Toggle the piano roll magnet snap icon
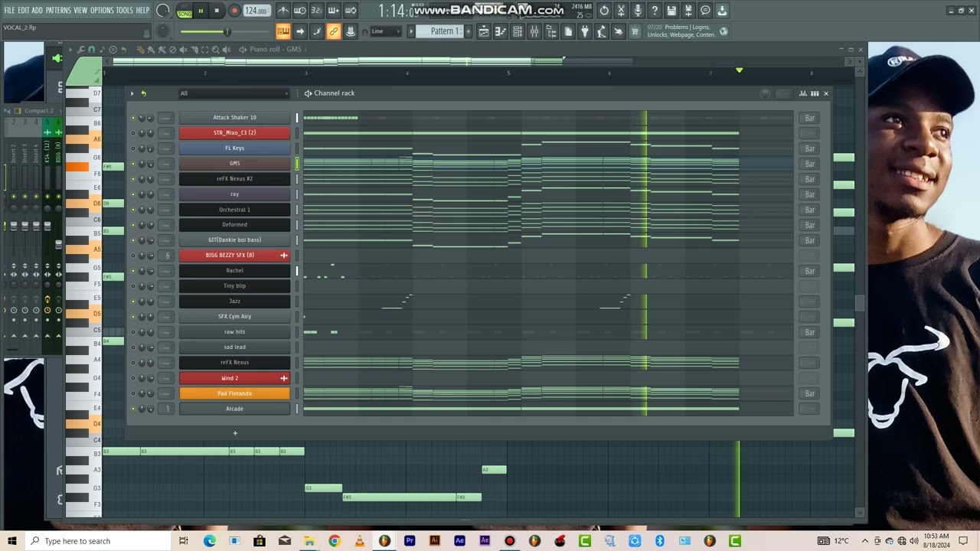 click(91, 49)
